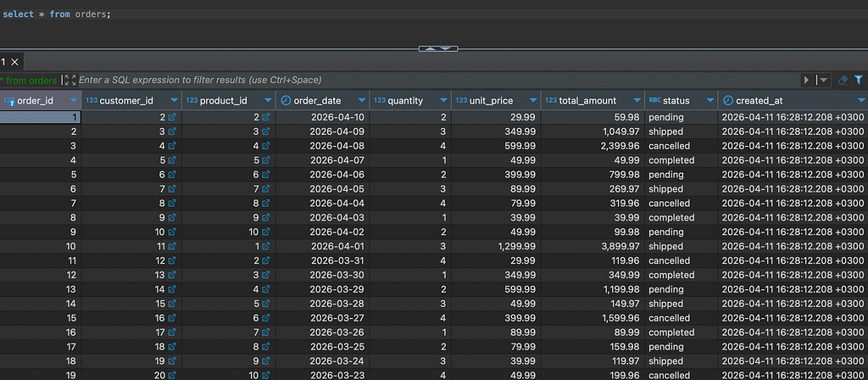Open customer_id link icon in order 3 row
The image size is (868, 380).
(x=171, y=146)
